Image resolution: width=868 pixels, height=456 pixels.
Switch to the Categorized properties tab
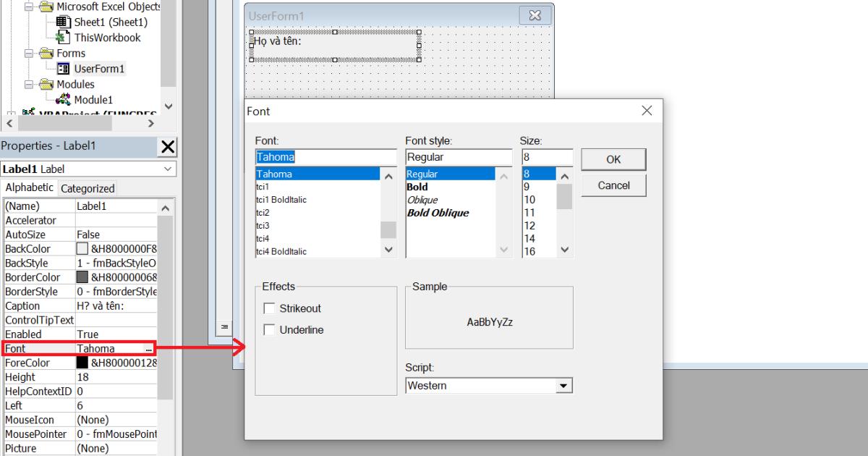click(87, 187)
